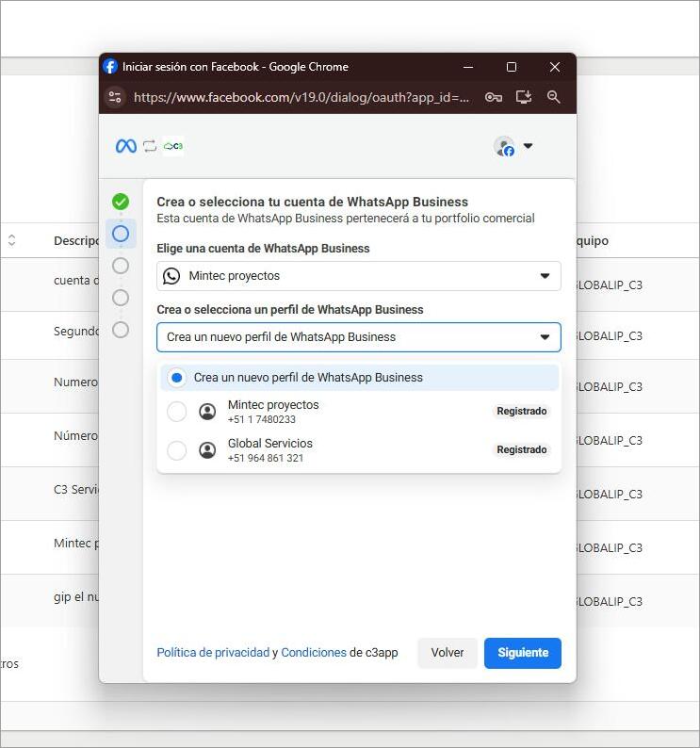Select the Mintec proyectos profile radio button
Screen dimensions: 700x748
[176, 412]
